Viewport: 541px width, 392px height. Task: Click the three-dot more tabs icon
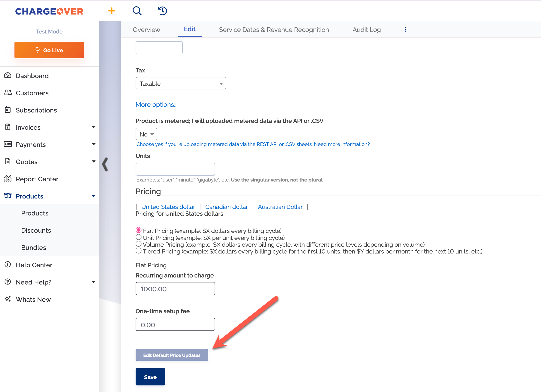click(405, 29)
